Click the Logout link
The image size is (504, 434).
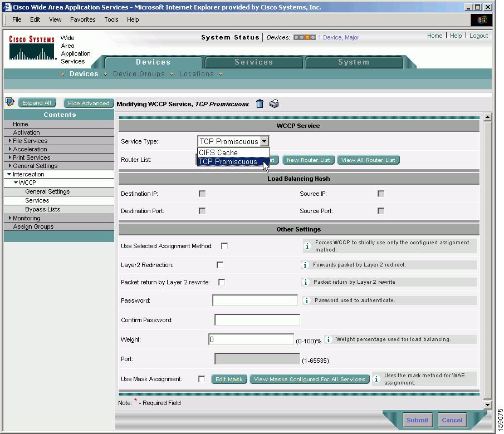[x=478, y=36]
